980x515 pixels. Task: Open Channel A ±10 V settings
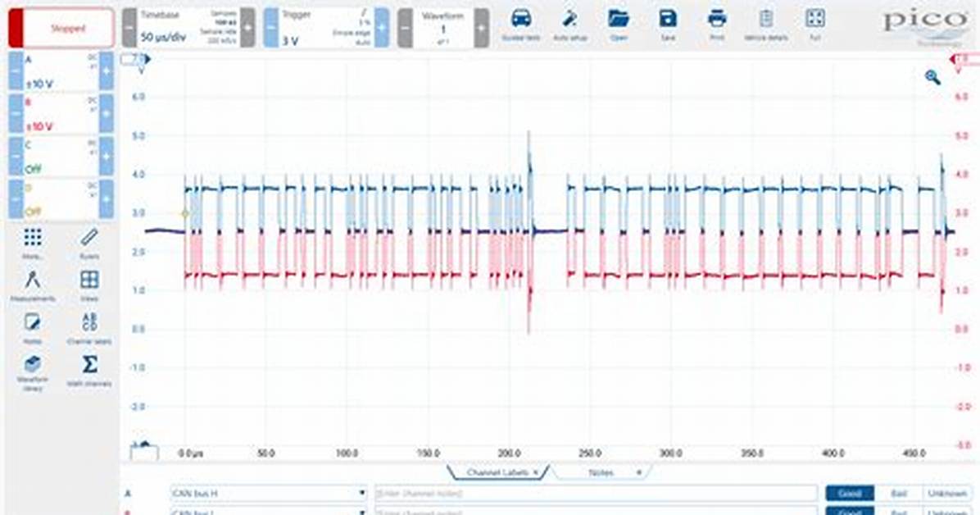(x=61, y=71)
